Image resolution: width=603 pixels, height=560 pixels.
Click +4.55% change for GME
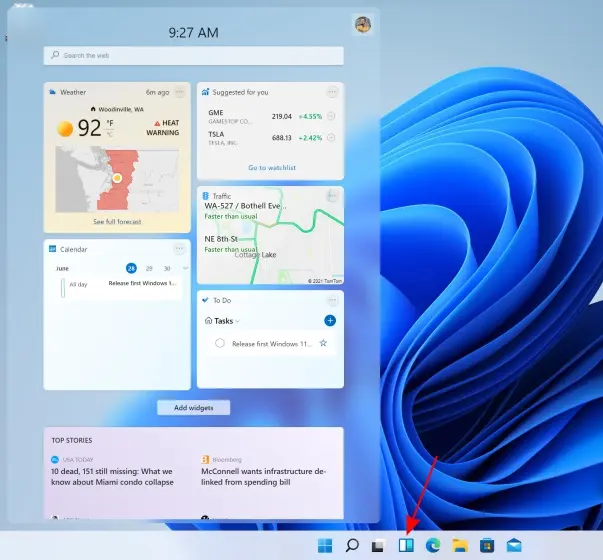(x=310, y=116)
